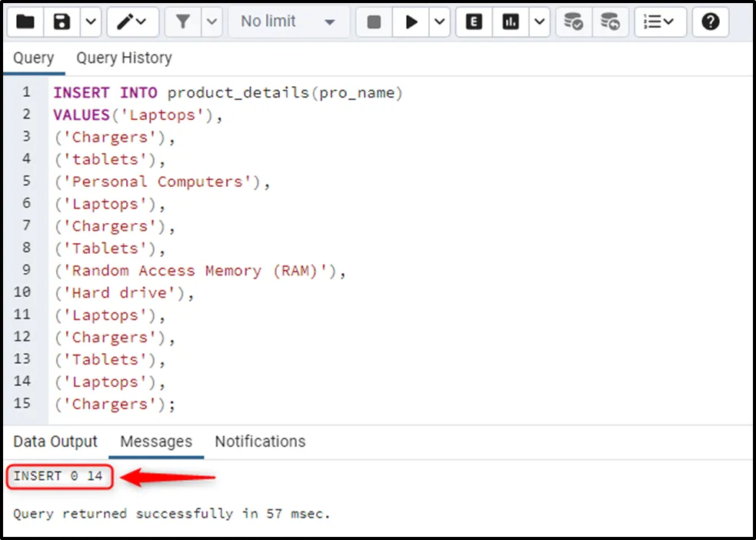Screen dimensions: 756x540
Task: Switch to the Data Output tab
Action: [55, 442]
